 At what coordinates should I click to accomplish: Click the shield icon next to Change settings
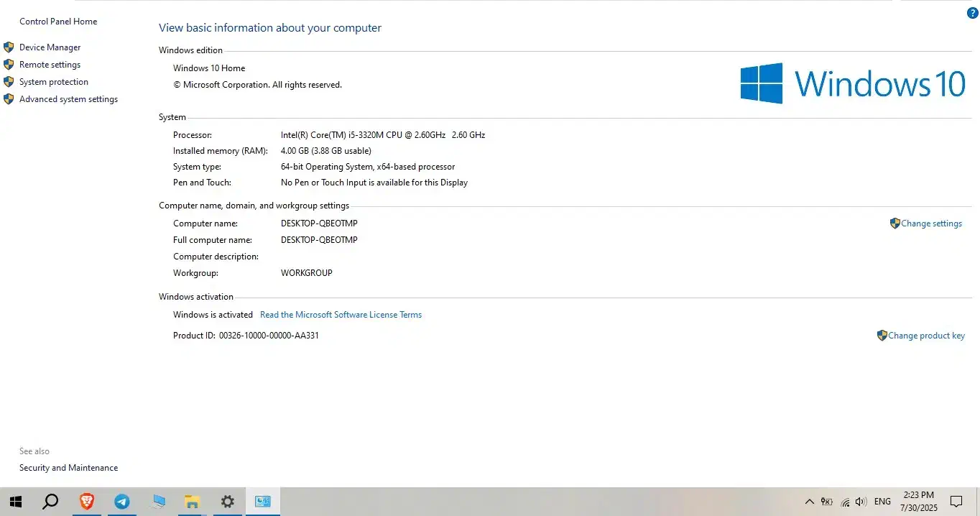(x=895, y=224)
